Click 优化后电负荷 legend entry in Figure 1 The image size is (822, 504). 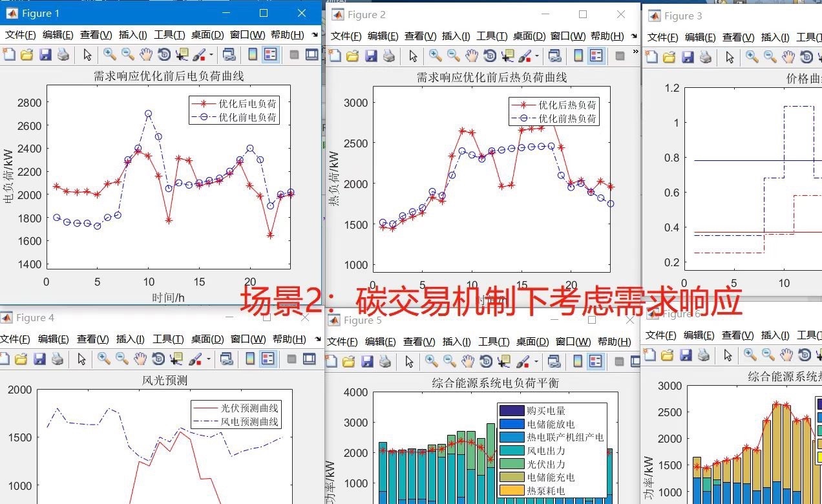coord(248,103)
